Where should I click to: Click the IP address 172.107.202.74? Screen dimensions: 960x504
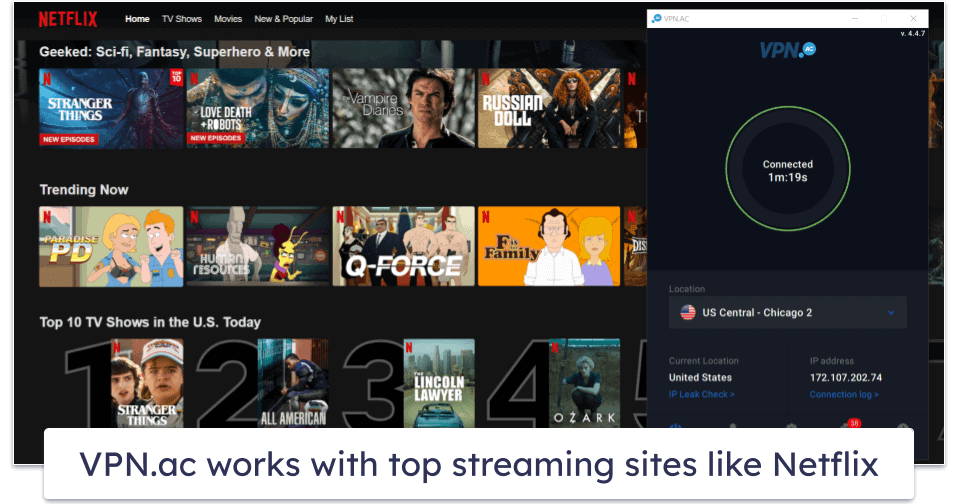pyautogui.click(x=846, y=377)
